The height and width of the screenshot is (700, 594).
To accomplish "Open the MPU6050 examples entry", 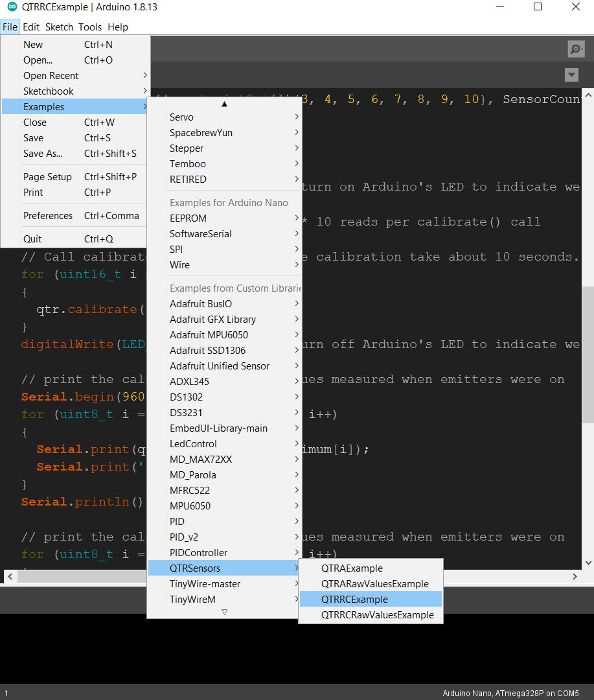I will click(x=225, y=506).
